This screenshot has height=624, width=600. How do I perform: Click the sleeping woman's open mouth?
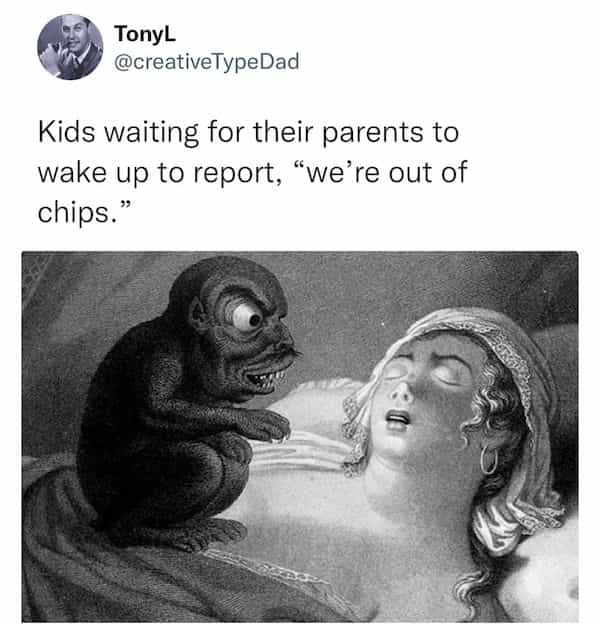[x=397, y=419]
